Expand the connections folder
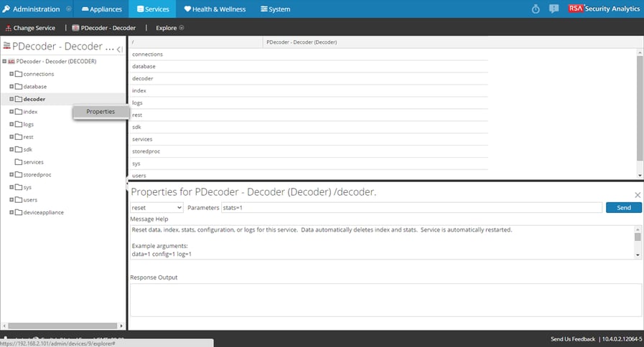The width and height of the screenshot is (644, 347). [11, 74]
